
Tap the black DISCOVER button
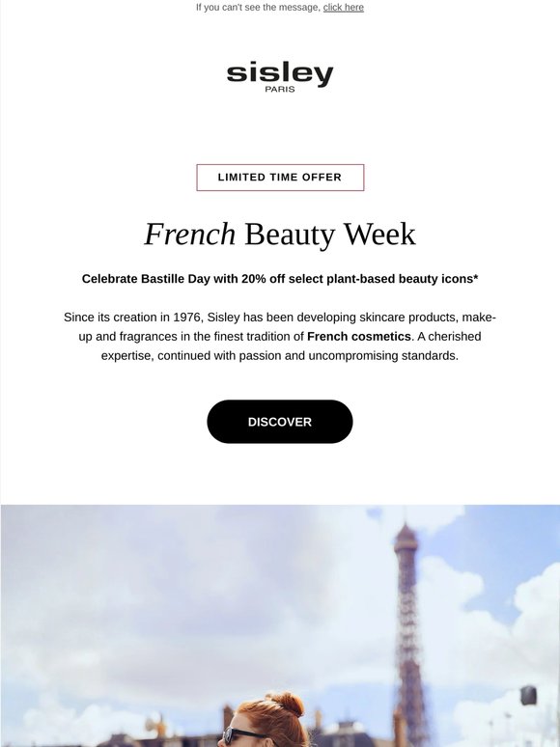pyautogui.click(x=280, y=422)
